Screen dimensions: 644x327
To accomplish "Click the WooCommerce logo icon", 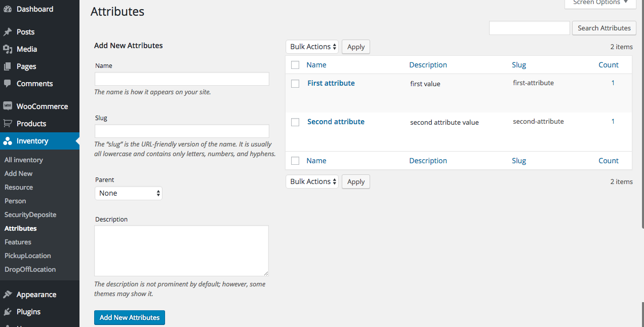I will click(8, 106).
